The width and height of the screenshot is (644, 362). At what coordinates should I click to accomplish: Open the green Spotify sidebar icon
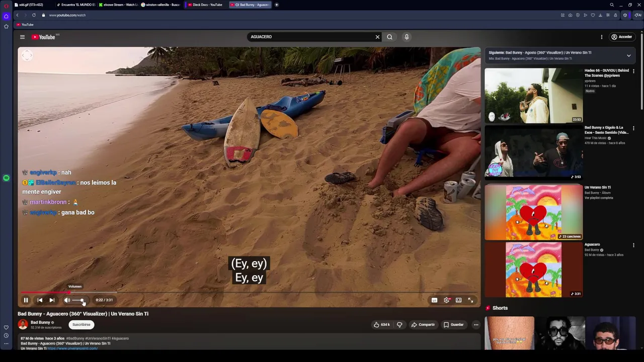[6, 178]
